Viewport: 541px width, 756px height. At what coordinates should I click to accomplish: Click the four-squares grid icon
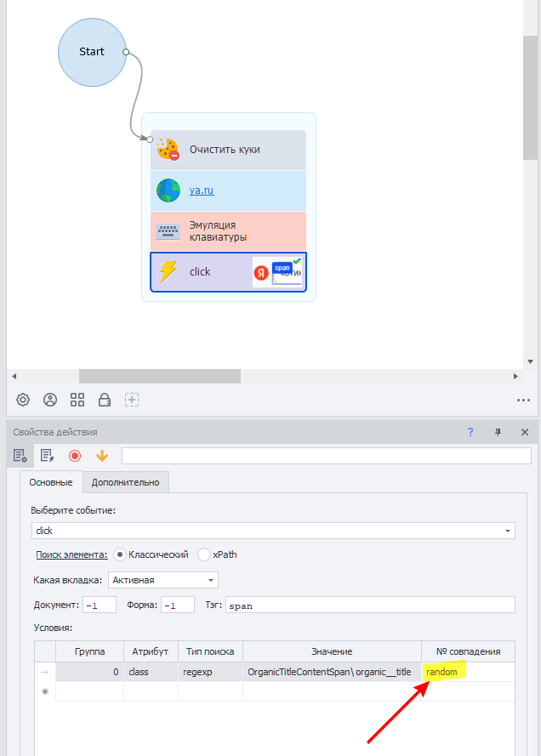[77, 400]
